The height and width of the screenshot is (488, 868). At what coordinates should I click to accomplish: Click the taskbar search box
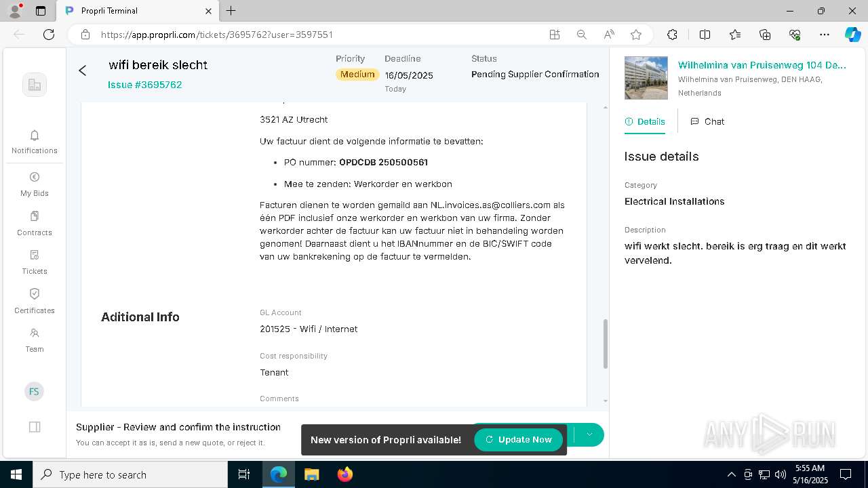[x=130, y=474]
